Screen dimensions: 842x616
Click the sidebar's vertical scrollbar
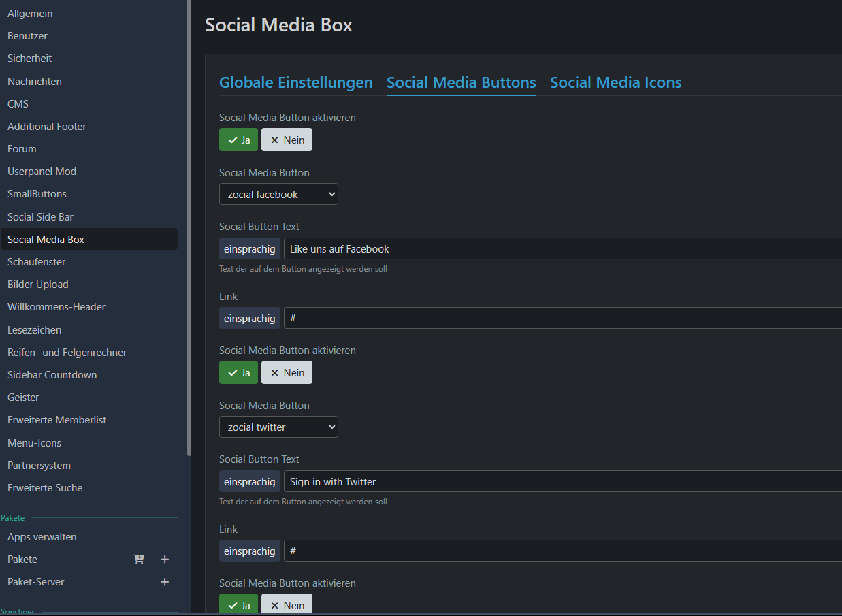(x=189, y=228)
